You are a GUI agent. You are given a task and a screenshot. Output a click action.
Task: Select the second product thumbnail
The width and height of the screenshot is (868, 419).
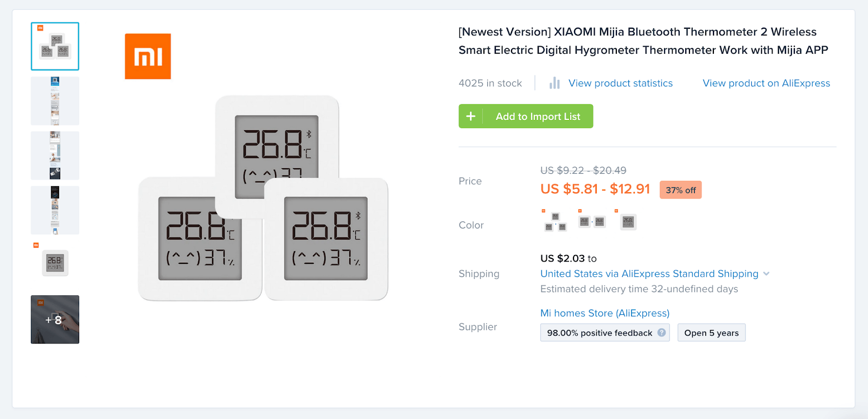55,101
